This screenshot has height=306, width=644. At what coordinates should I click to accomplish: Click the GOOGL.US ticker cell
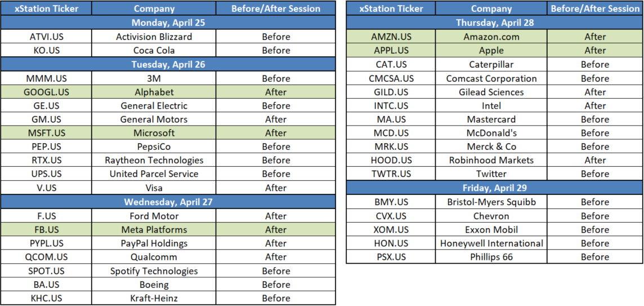pyautogui.click(x=46, y=92)
